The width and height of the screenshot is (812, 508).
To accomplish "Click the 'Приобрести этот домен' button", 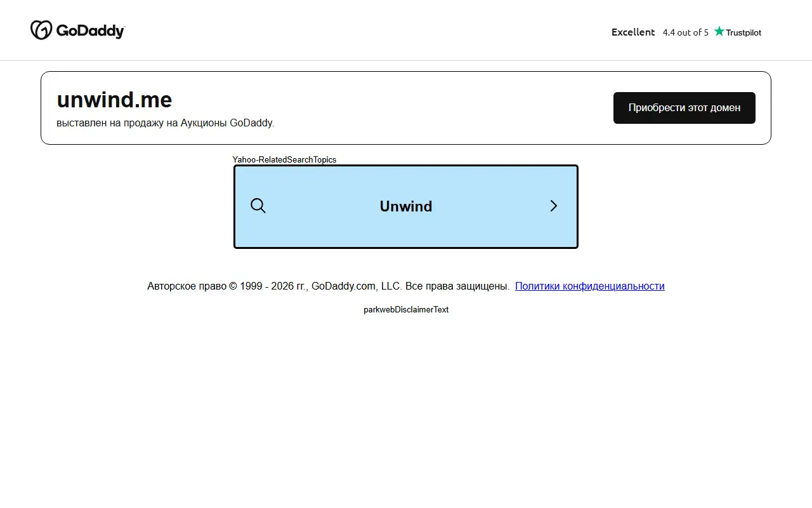I will 684,108.
